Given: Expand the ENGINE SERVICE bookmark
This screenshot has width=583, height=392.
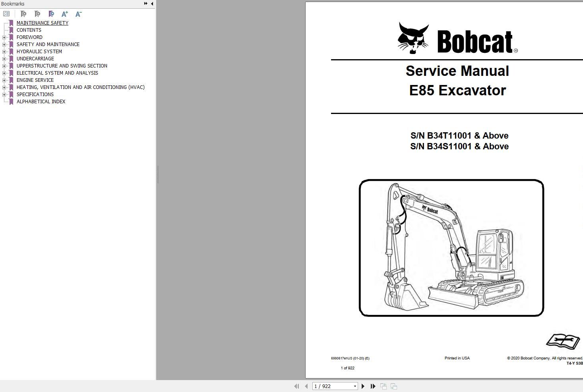Looking at the screenshot, I should click(4, 80).
